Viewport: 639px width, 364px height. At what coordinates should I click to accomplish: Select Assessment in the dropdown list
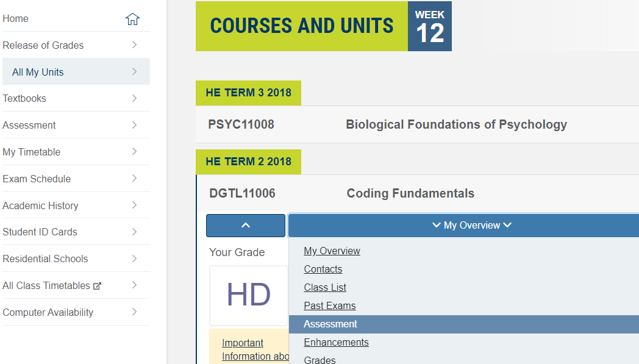point(330,324)
